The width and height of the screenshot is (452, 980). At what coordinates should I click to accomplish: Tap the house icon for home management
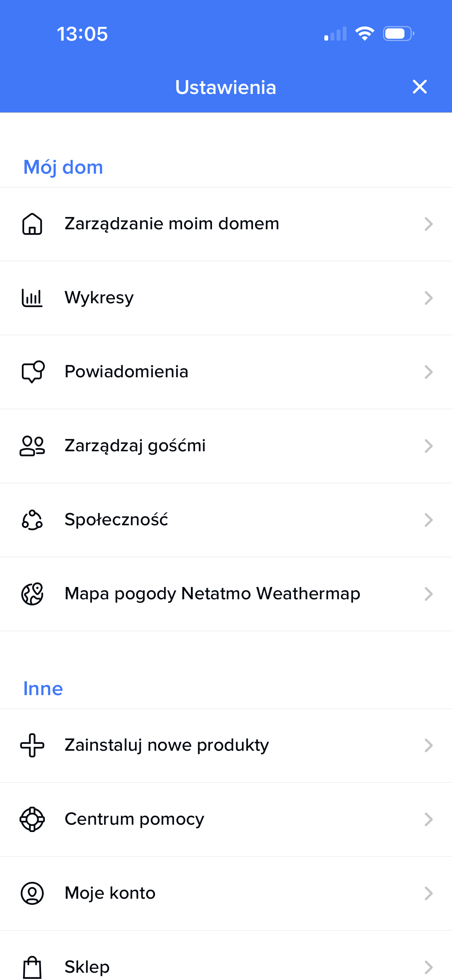click(32, 224)
